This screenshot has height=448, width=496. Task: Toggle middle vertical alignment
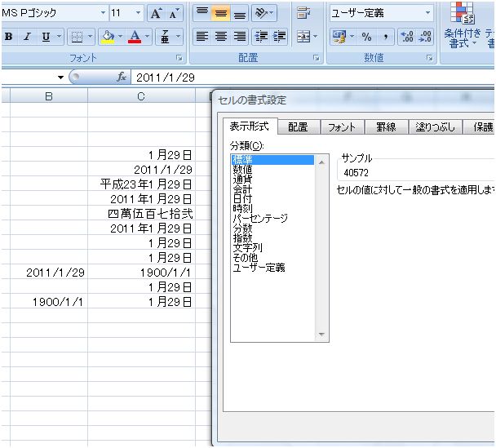220,13
